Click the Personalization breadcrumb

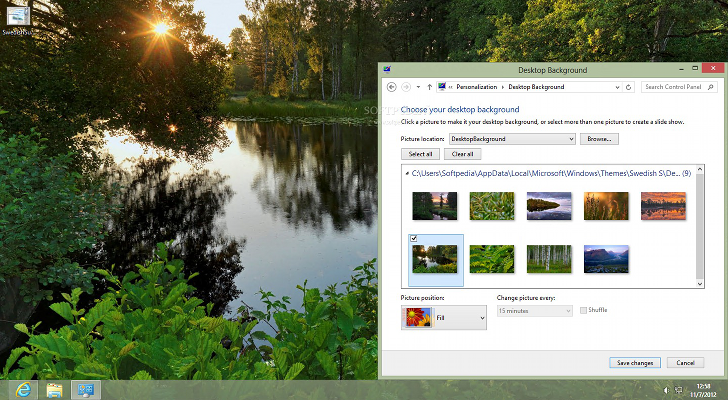[x=476, y=87]
